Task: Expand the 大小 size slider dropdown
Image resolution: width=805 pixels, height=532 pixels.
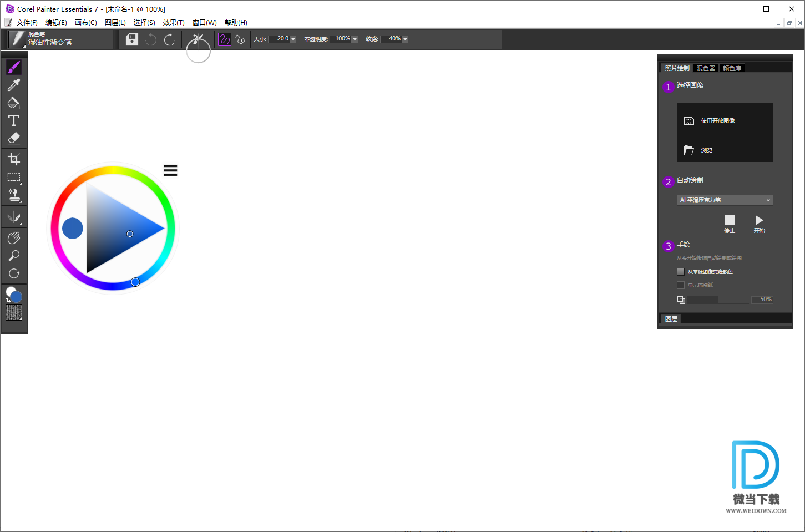Action: click(x=293, y=39)
